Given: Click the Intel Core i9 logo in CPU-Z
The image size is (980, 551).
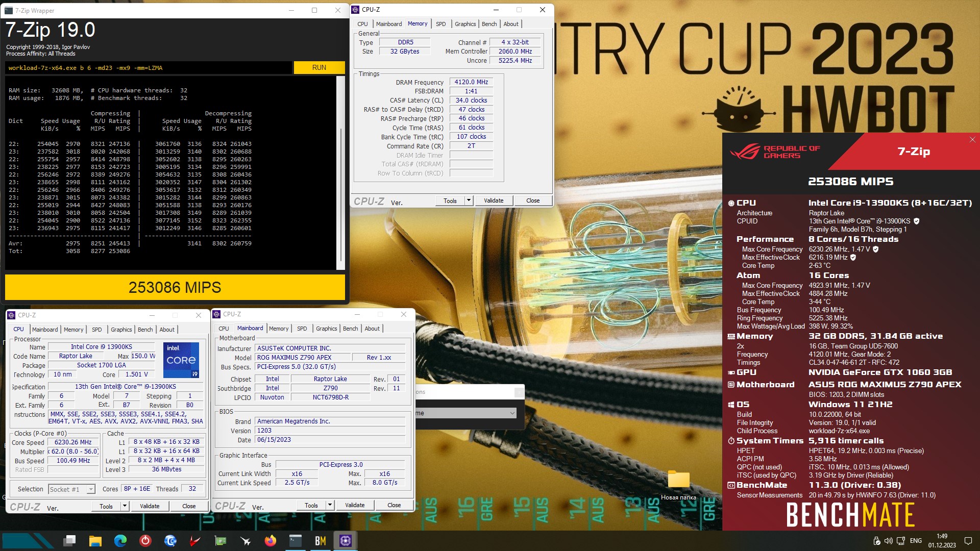Looking at the screenshot, I should pos(181,360).
